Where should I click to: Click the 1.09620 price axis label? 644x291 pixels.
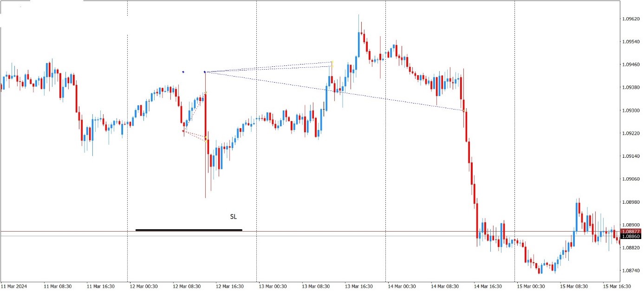click(x=632, y=19)
